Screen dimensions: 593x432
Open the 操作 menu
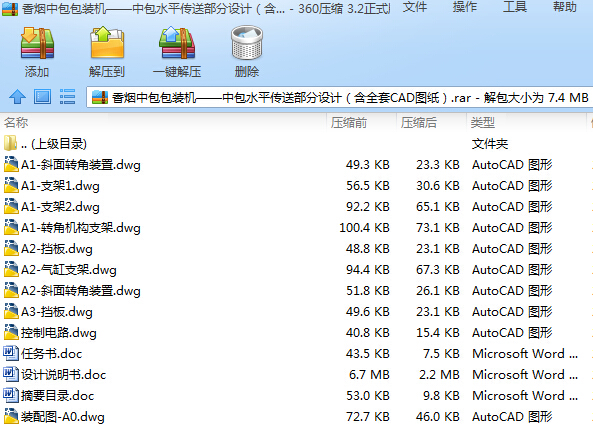465,7
